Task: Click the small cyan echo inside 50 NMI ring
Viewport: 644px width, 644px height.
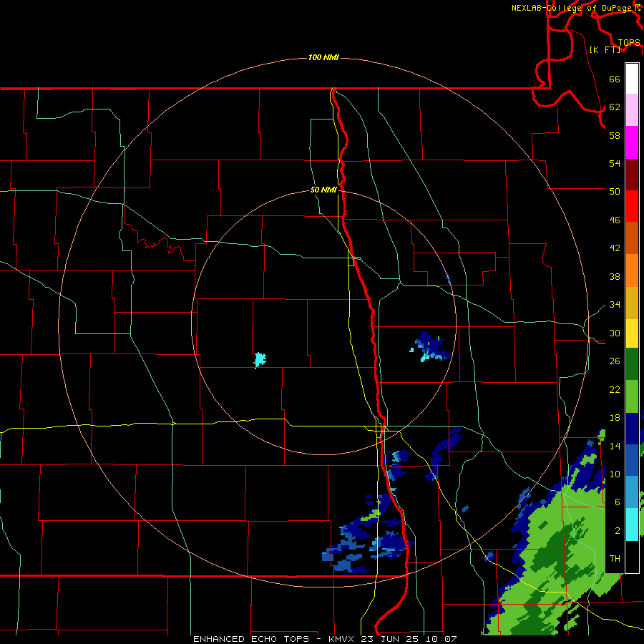Action: point(260,360)
